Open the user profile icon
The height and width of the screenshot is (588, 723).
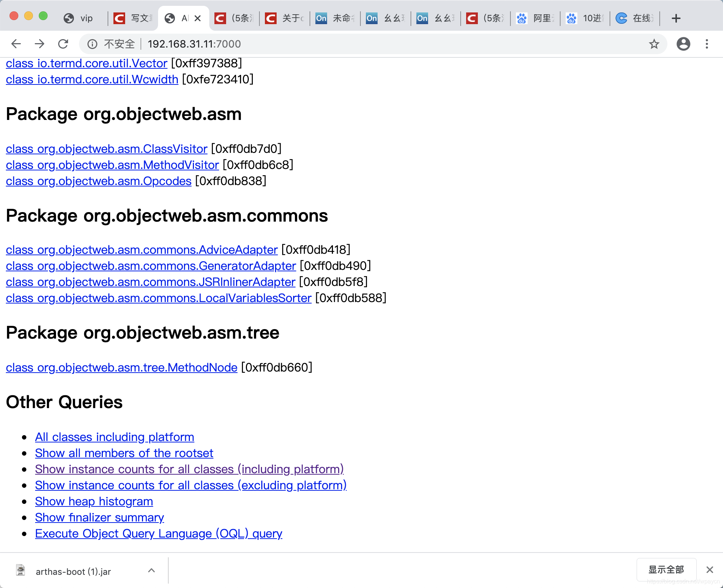click(x=683, y=44)
